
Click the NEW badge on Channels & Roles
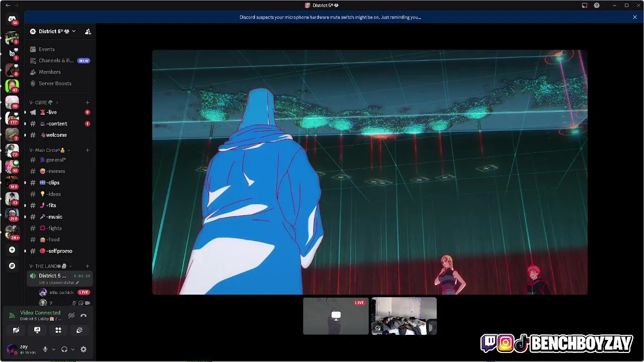(84, 61)
